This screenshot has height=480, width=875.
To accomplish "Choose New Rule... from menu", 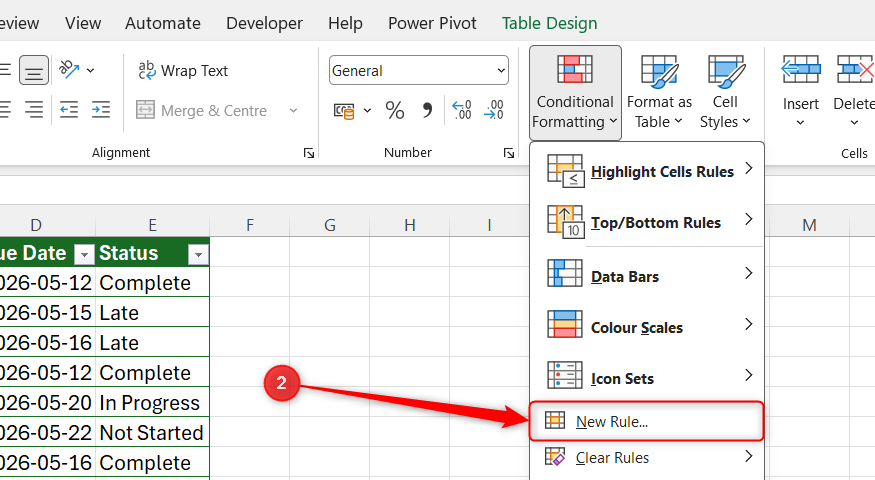I will (x=646, y=421).
